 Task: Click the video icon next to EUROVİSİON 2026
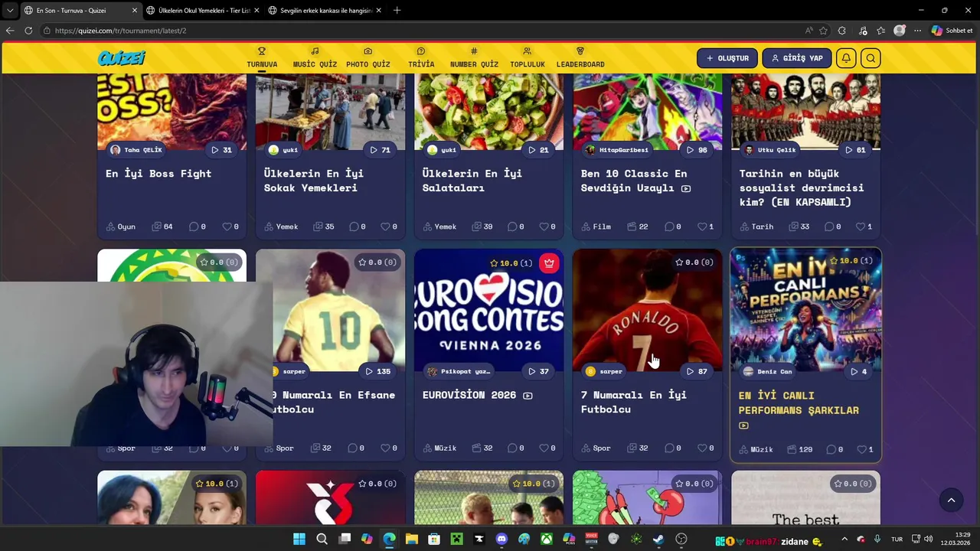coord(528,396)
